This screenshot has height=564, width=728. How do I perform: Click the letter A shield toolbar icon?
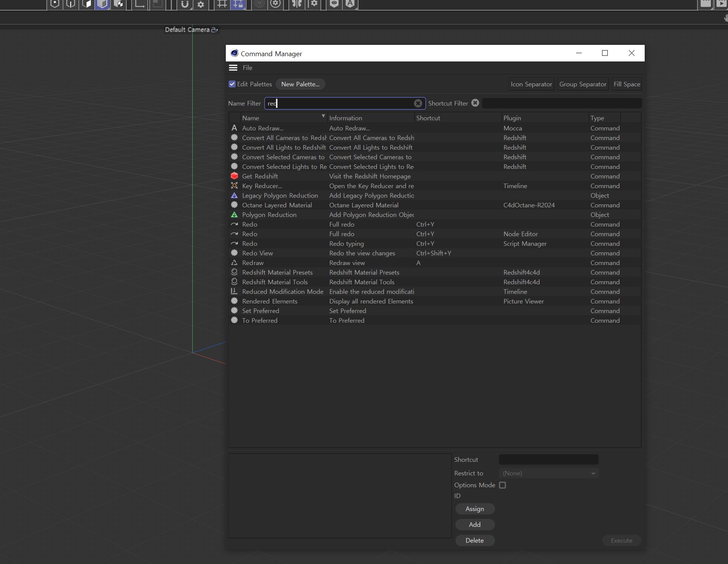tap(350, 4)
